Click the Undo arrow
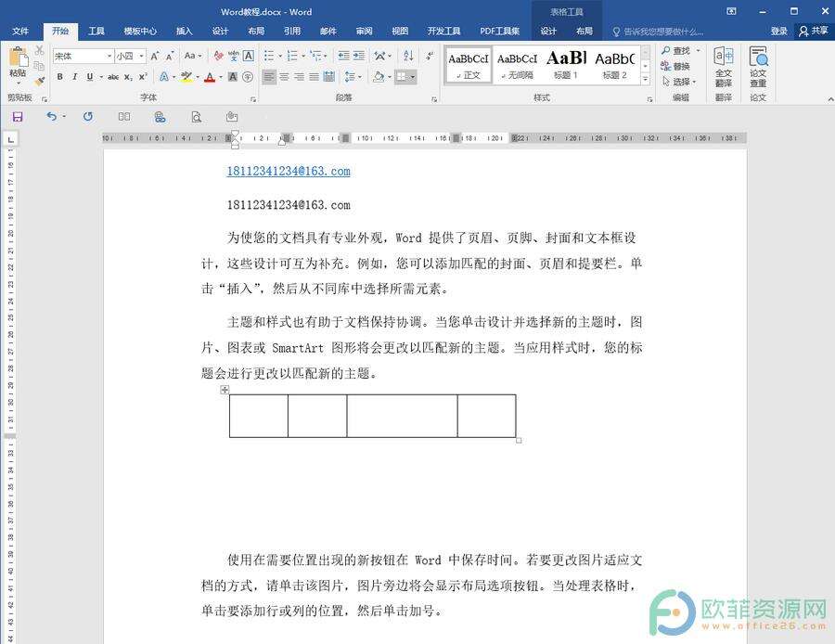 pyautogui.click(x=51, y=116)
